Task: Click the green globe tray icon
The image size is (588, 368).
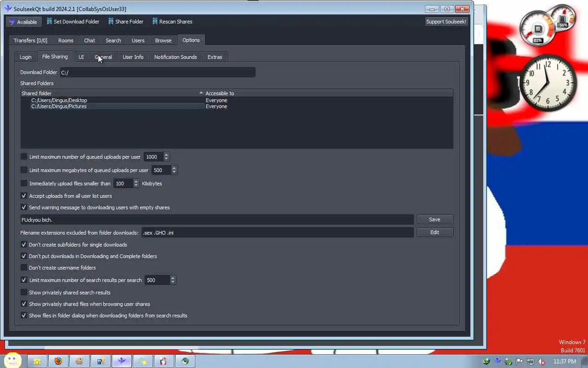Action: pos(486,362)
